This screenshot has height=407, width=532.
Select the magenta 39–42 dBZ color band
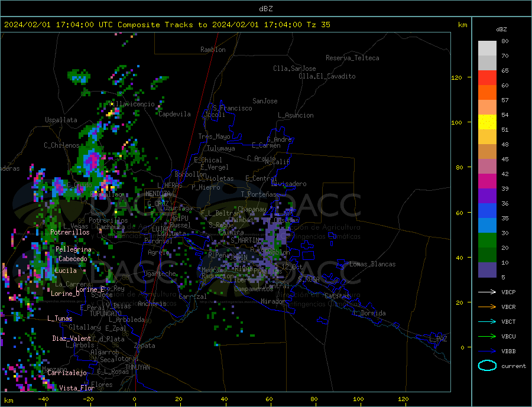point(487,181)
